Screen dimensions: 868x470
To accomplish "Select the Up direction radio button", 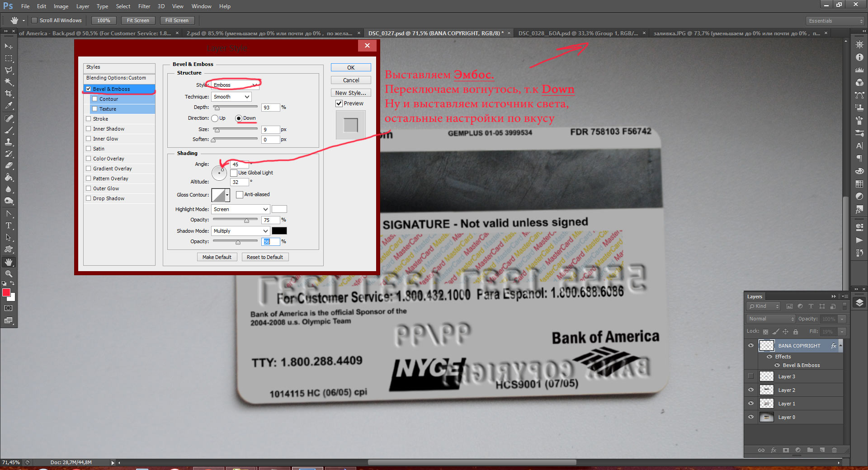I will [215, 118].
